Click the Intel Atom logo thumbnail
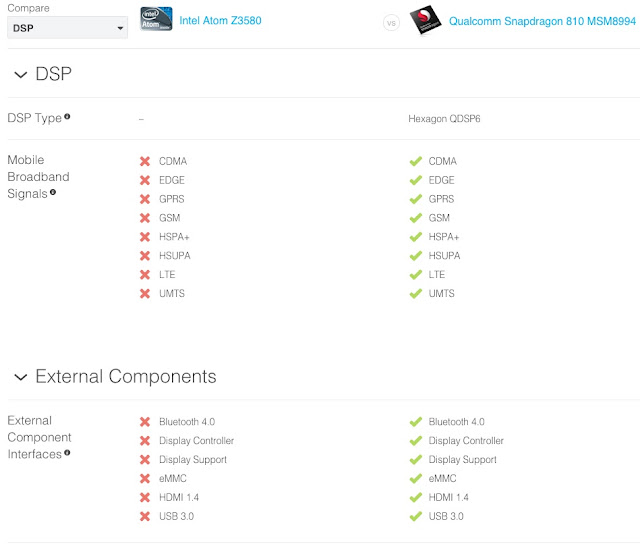Viewport: 640px width, 544px height. pyautogui.click(x=156, y=19)
